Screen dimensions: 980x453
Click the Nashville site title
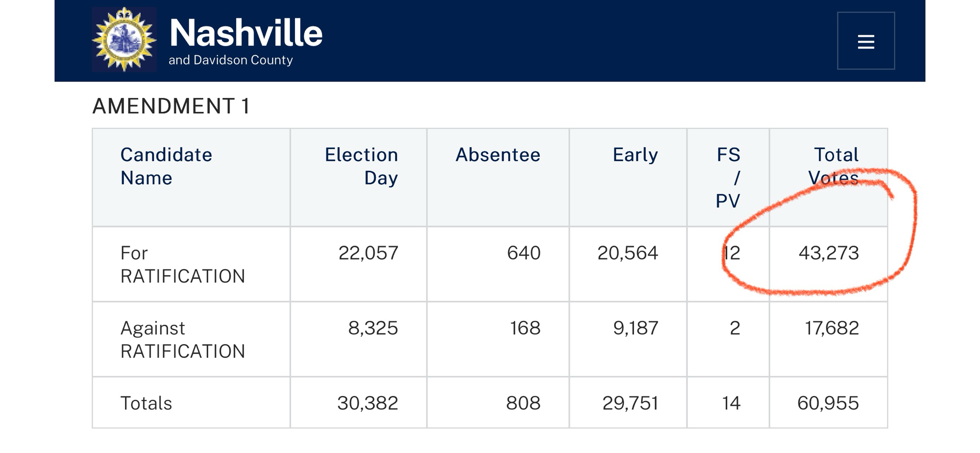click(x=245, y=33)
